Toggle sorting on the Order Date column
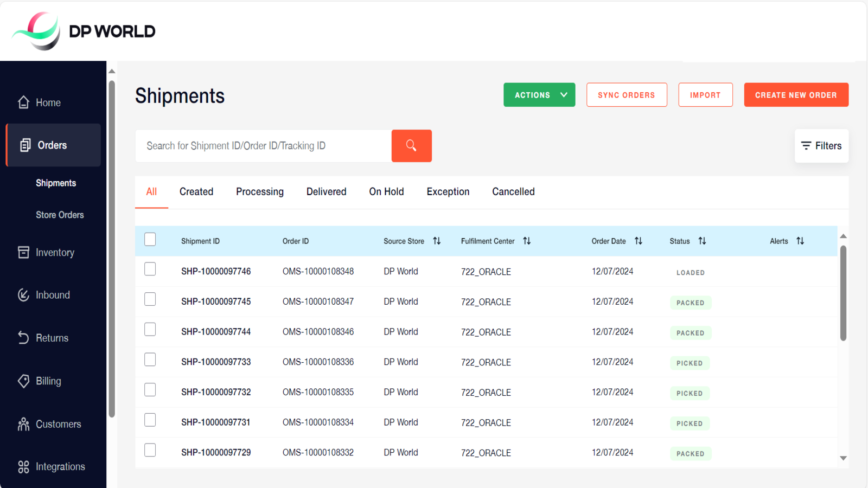This screenshot has width=868, height=488. pos(638,241)
